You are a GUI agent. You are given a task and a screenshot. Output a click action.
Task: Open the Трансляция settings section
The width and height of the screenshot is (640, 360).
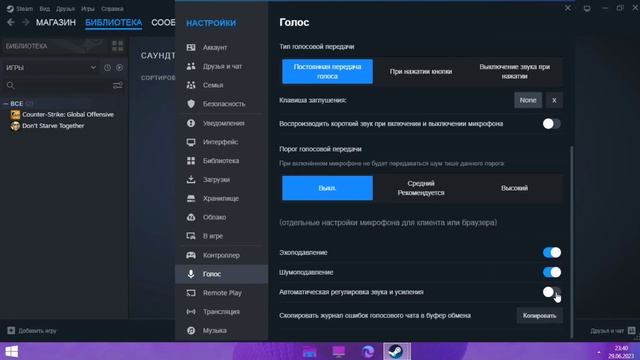221,311
